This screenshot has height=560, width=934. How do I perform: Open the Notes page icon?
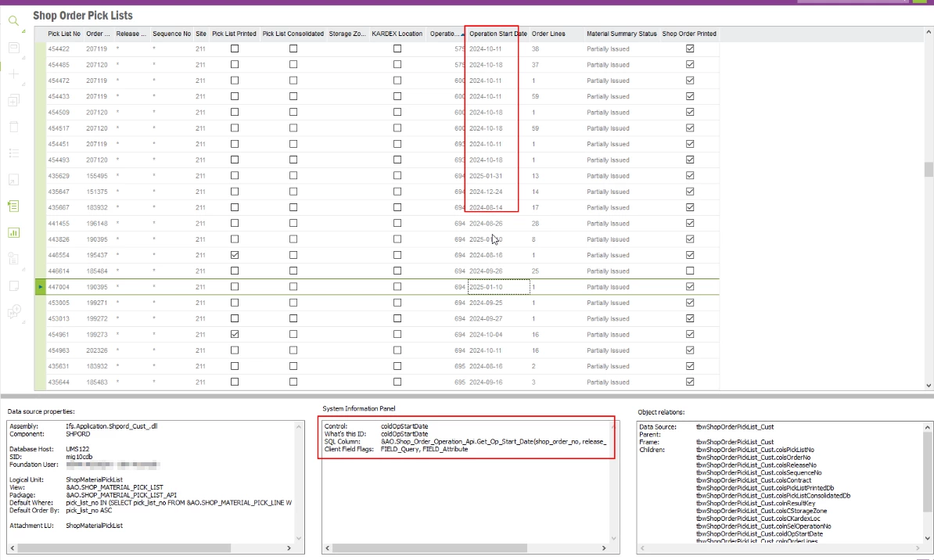point(14,285)
